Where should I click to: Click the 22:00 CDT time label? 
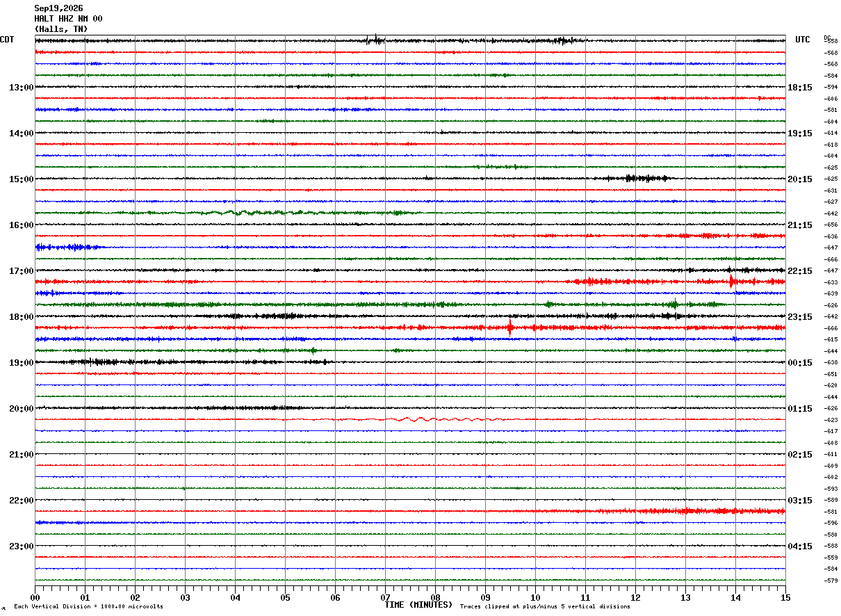pos(22,501)
